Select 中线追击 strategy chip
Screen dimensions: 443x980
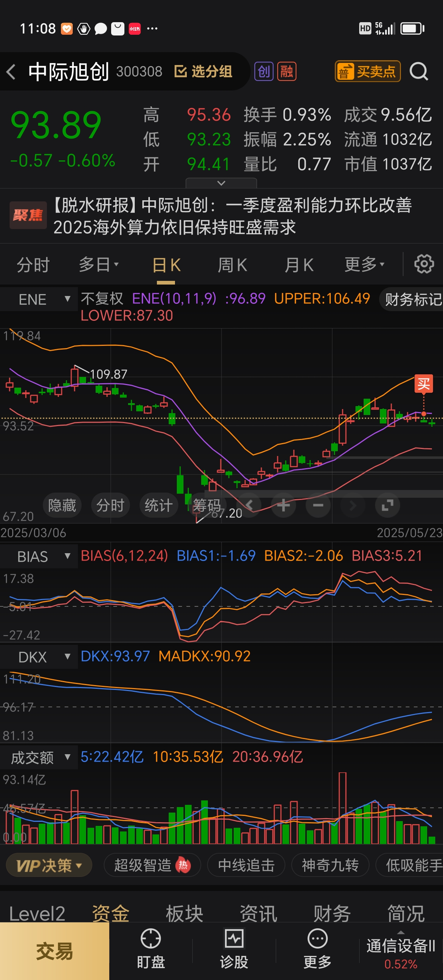(x=246, y=865)
